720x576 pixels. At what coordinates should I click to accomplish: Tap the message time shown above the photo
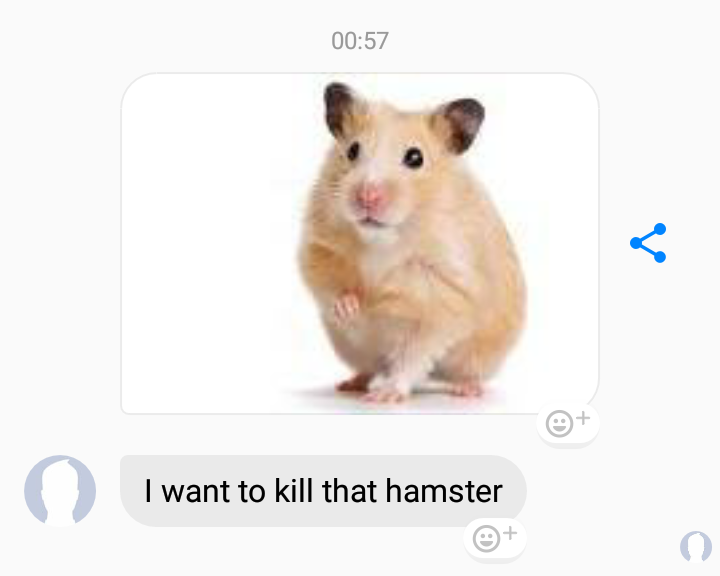point(360,41)
